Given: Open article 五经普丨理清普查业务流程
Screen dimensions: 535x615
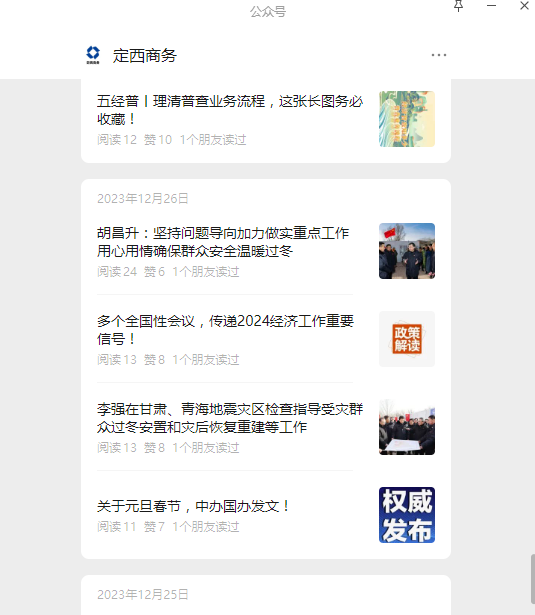Looking at the screenshot, I should pos(230,110).
